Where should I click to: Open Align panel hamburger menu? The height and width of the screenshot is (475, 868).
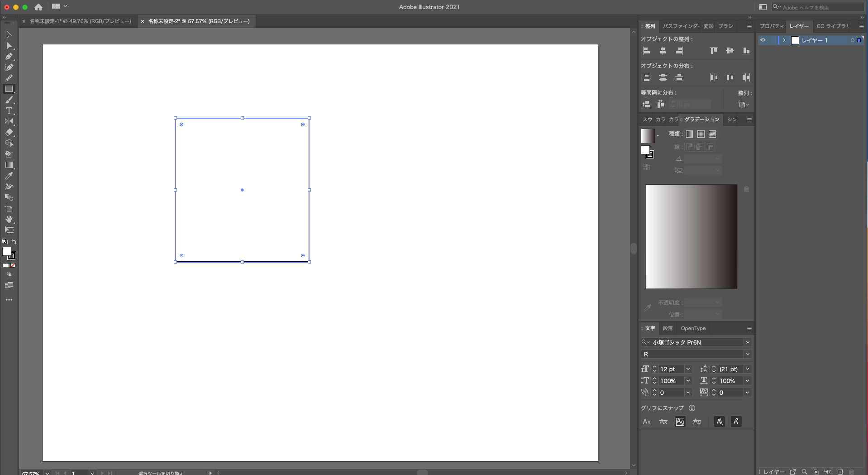[749, 26]
